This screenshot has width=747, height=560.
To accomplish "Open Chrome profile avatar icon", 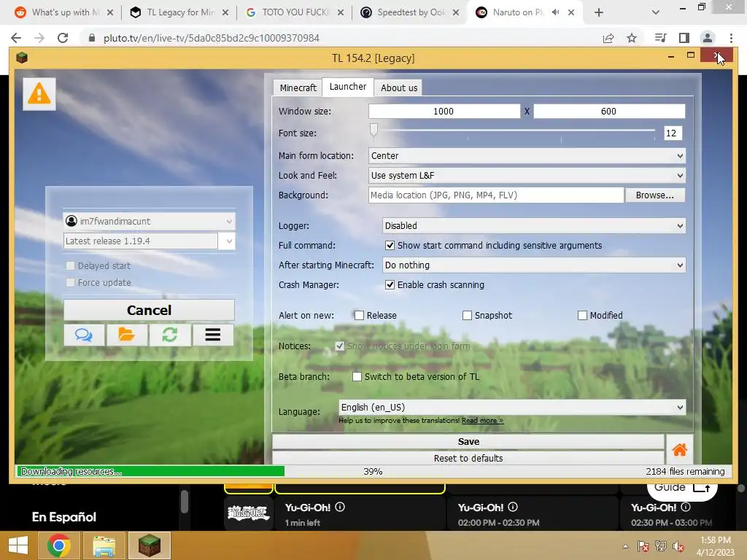I will coord(708,38).
